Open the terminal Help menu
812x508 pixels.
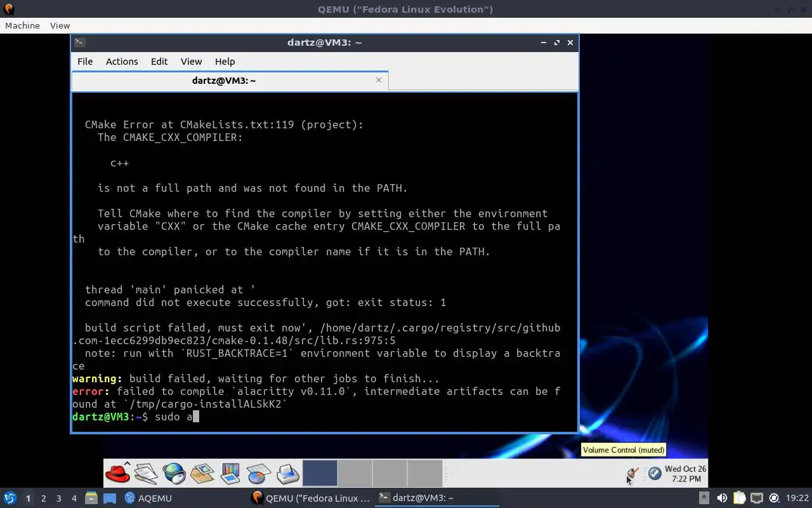225,62
